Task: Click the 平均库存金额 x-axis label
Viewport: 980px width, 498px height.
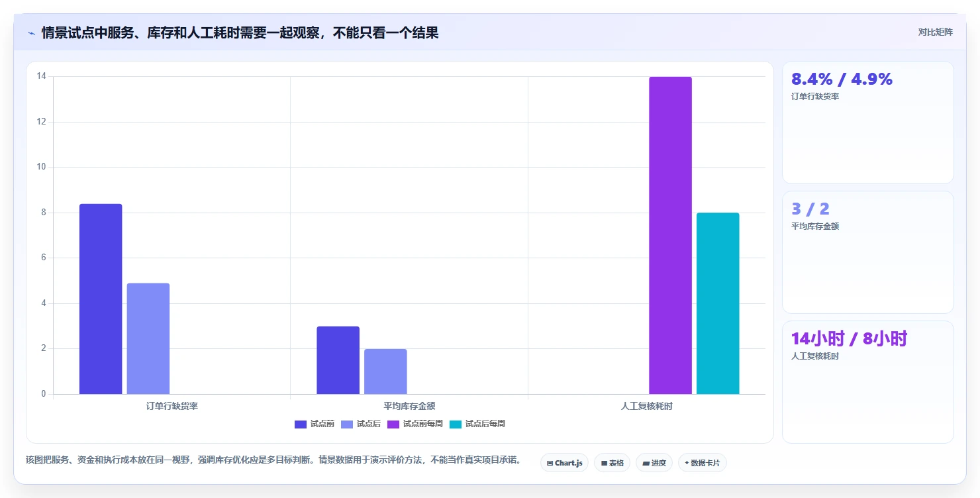Action: (x=409, y=406)
